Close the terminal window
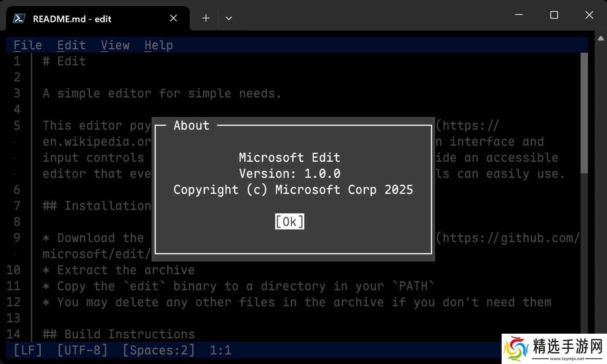This screenshot has width=607, height=364. click(589, 15)
